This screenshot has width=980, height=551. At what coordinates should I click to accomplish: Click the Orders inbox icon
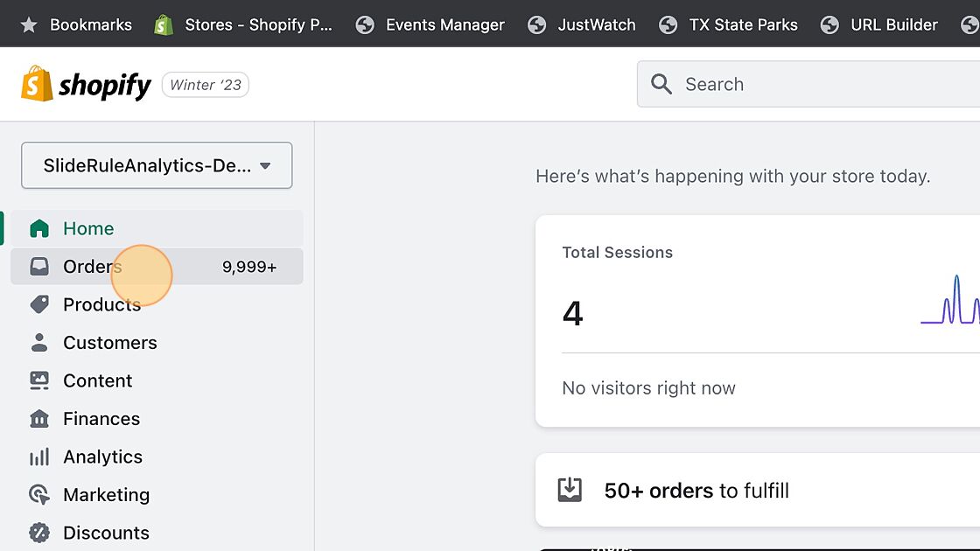click(39, 267)
